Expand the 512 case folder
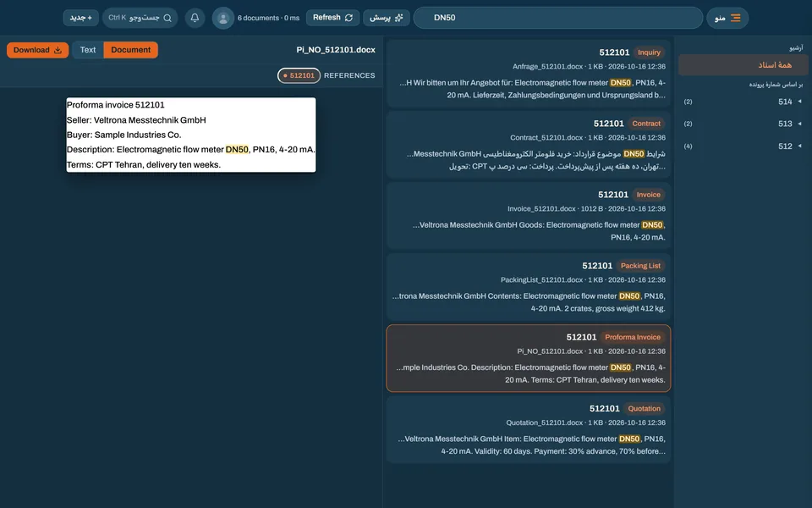This screenshot has width=812, height=508. (x=743, y=146)
